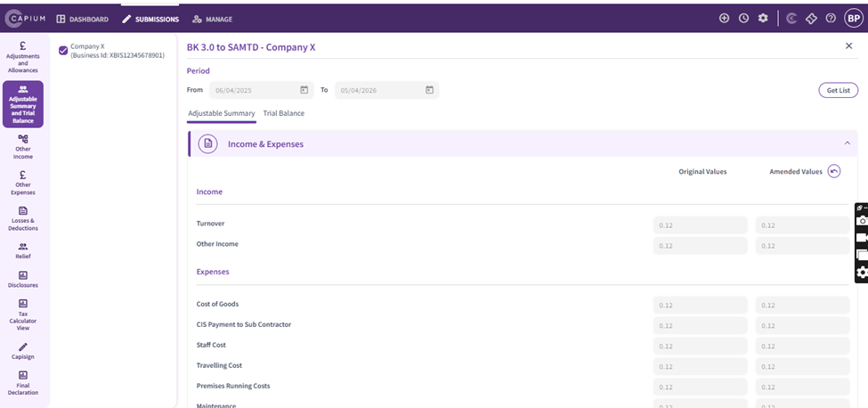This screenshot has height=408, width=868.
Task: Click the video record icon on side widget
Action: point(862,238)
